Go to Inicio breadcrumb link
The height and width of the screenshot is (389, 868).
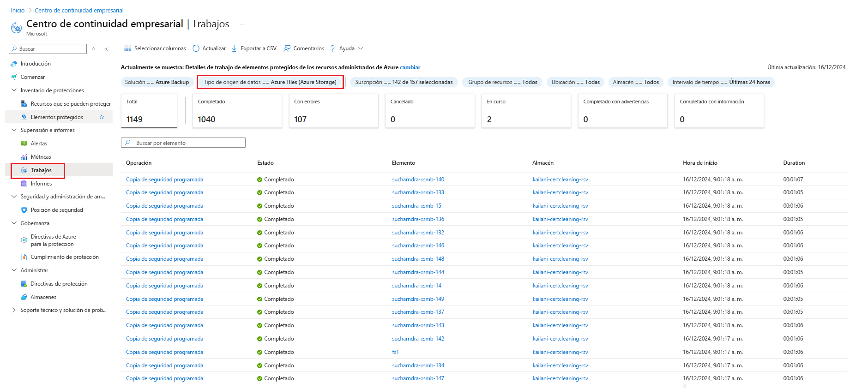(x=18, y=11)
